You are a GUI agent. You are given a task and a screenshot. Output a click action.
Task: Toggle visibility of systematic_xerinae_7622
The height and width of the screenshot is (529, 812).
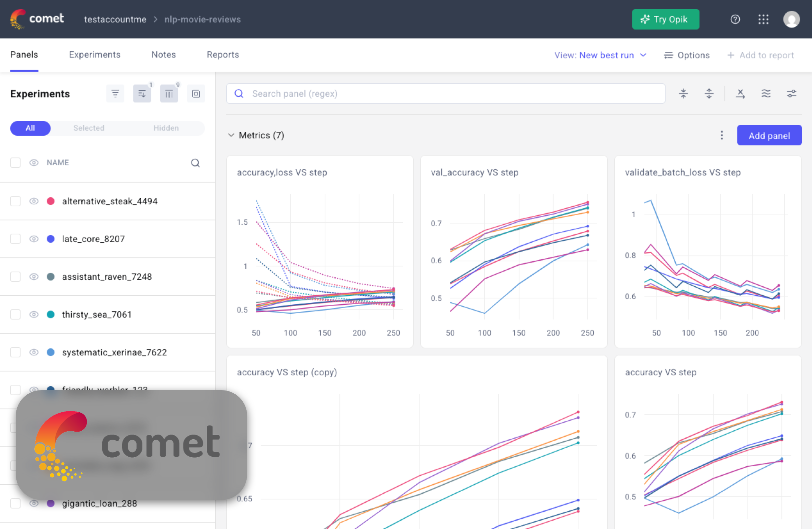(34, 352)
